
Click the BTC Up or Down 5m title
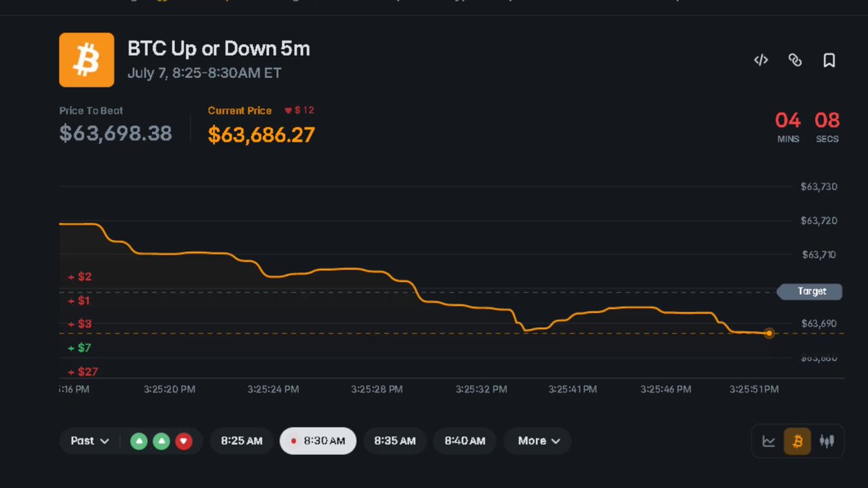218,49
